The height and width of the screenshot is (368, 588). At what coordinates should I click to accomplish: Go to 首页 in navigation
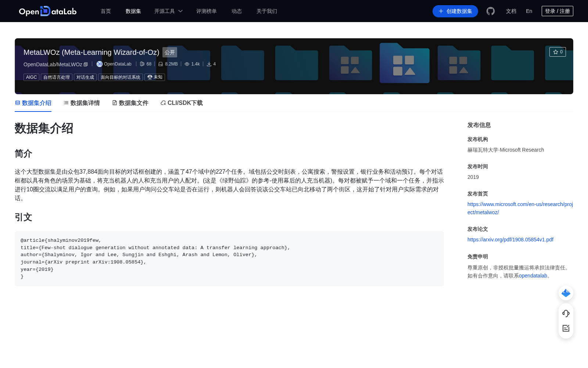(106, 11)
